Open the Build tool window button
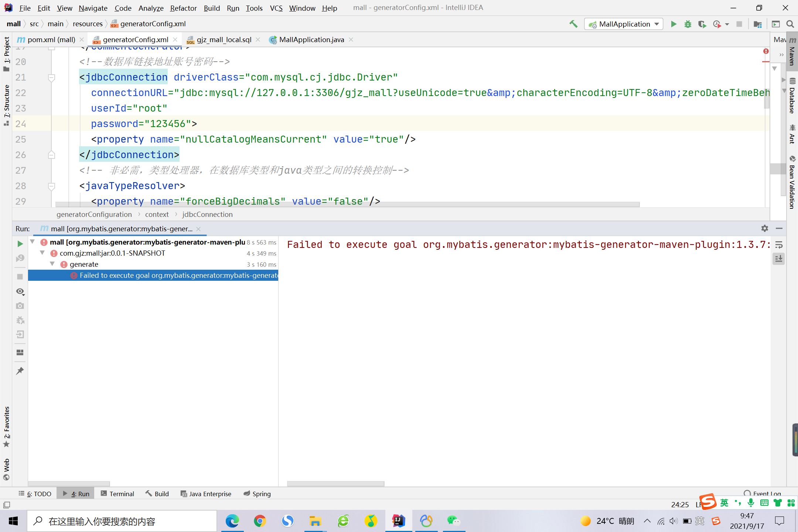Viewport: 798px width, 532px height. point(157,494)
